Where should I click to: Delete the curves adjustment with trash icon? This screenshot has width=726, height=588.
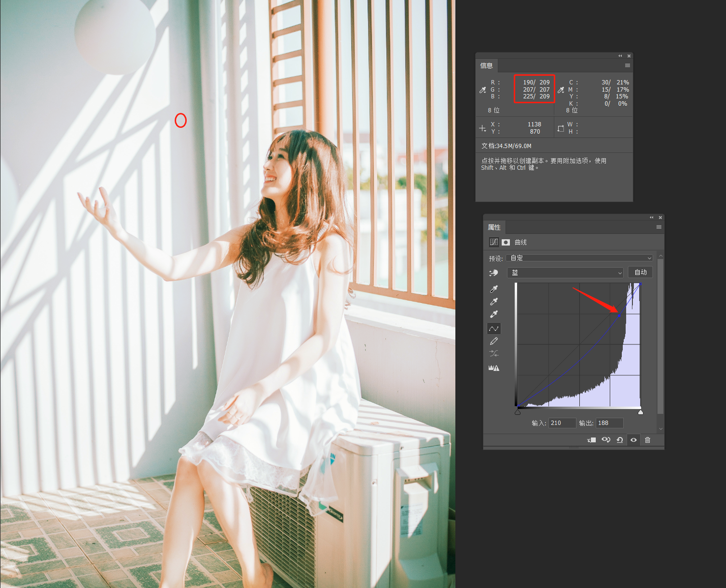tap(647, 440)
